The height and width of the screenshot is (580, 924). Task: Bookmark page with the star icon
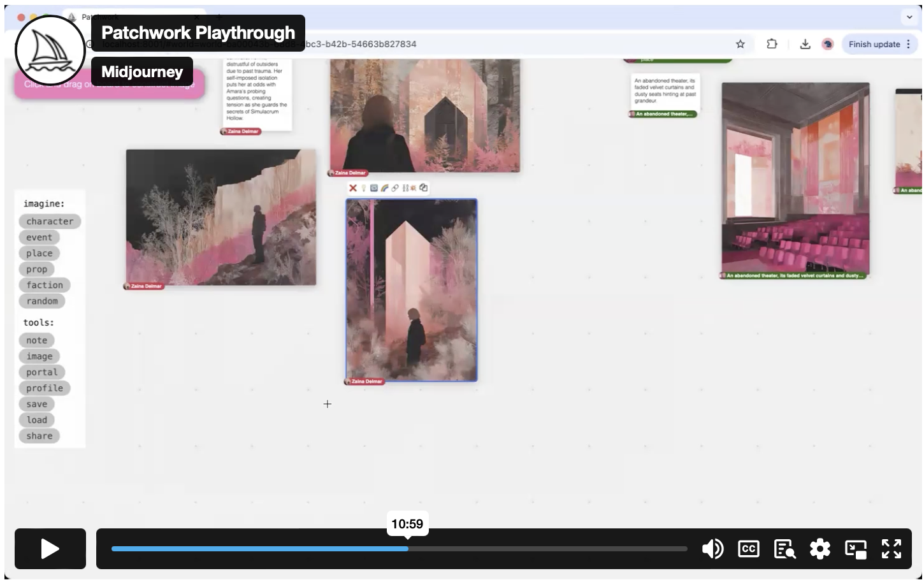740,44
